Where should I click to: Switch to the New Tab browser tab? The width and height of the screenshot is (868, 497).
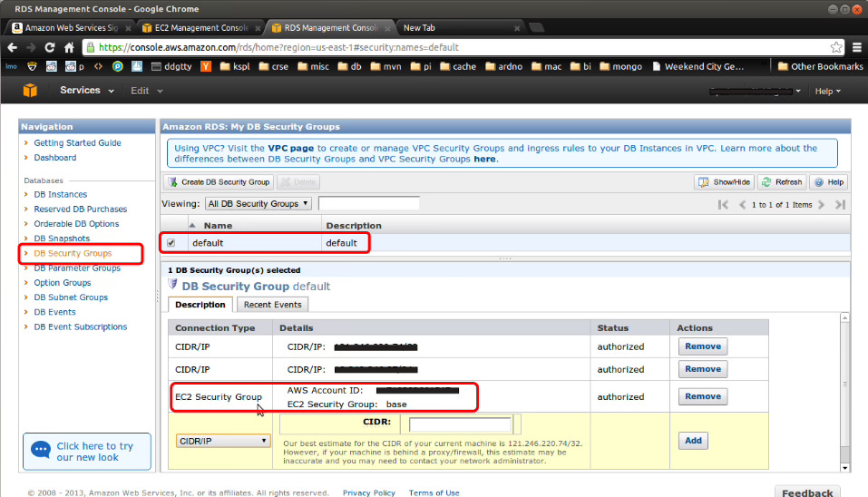point(460,28)
